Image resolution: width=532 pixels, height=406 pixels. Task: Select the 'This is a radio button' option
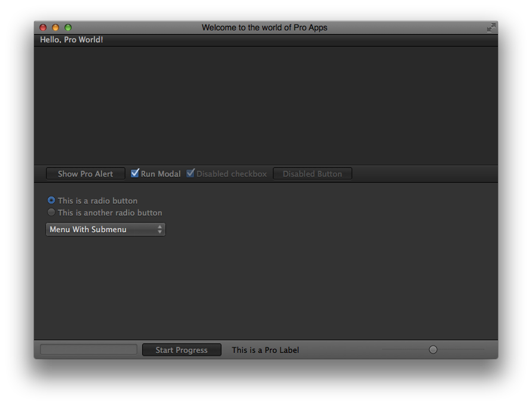(51, 200)
